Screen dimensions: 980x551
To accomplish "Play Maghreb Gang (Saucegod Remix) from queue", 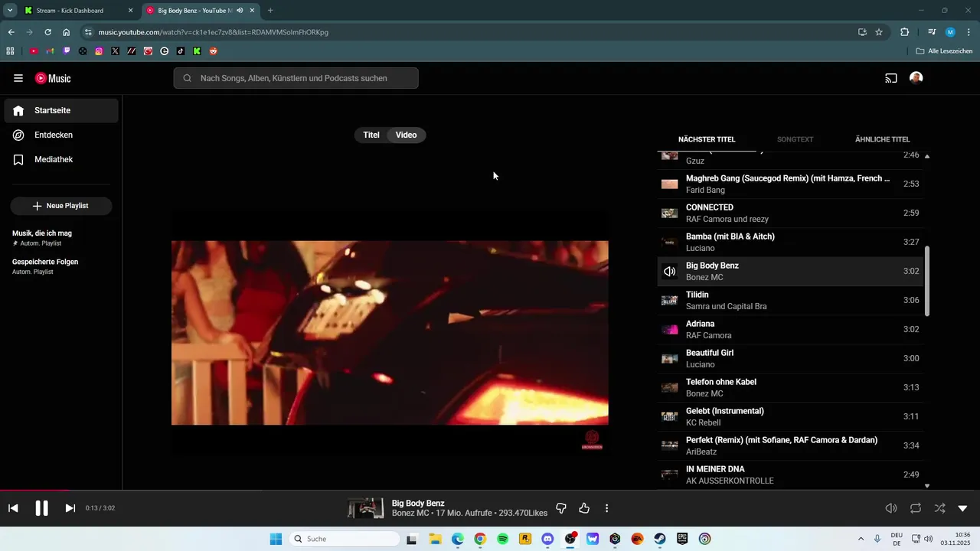I will coord(790,184).
